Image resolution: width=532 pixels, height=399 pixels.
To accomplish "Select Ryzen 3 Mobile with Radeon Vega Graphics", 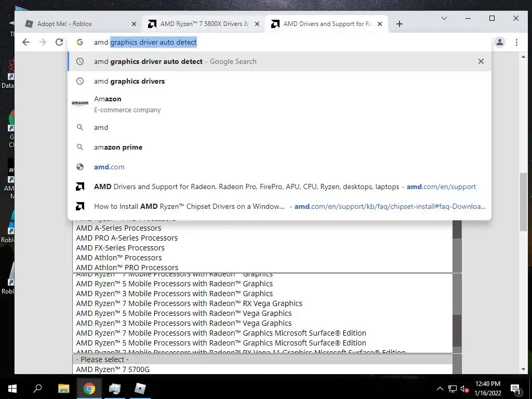I will [x=262, y=323].
